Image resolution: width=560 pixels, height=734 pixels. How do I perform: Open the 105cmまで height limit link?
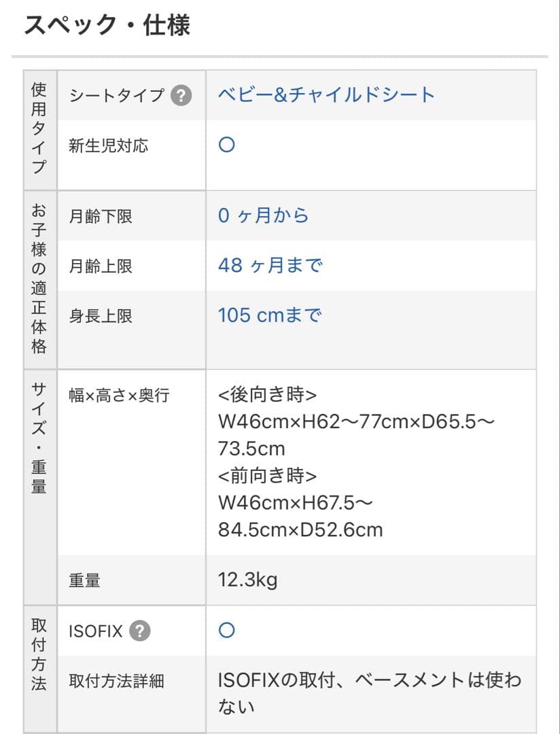click(270, 315)
